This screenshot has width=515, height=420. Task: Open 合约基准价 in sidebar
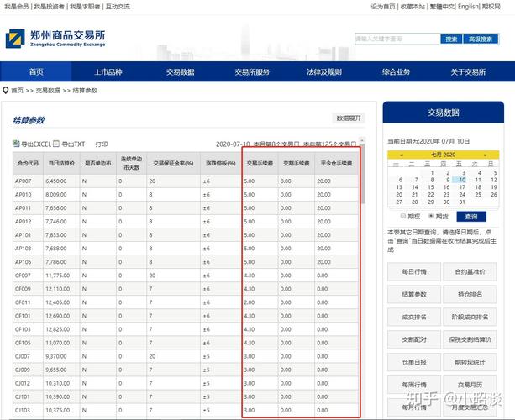point(470,271)
